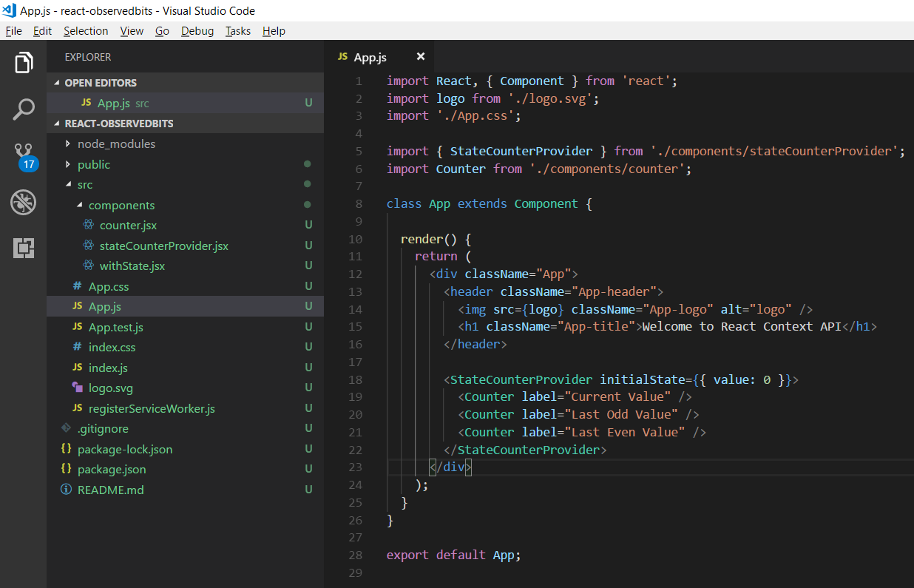Click line number 18 in the editor
Image resolution: width=914 pixels, height=588 pixels.
(355, 379)
